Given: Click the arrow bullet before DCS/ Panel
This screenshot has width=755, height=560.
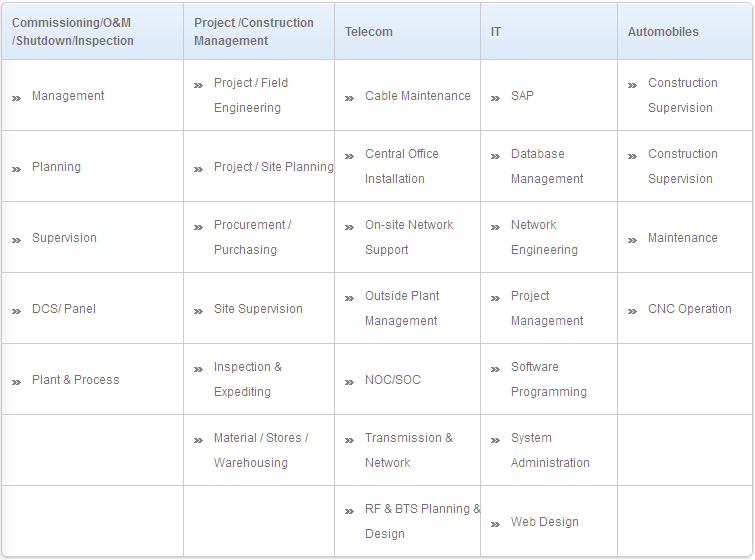Looking at the screenshot, I should click(x=16, y=312).
